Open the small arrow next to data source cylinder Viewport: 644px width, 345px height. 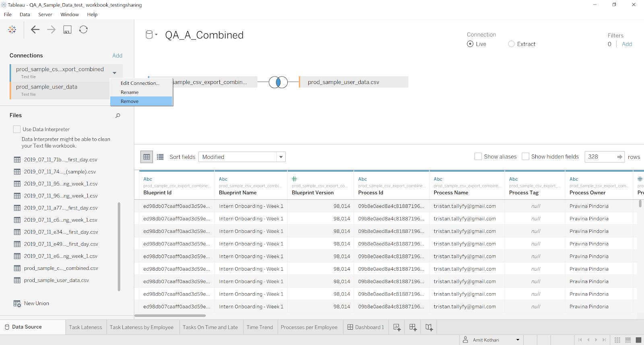[156, 35]
